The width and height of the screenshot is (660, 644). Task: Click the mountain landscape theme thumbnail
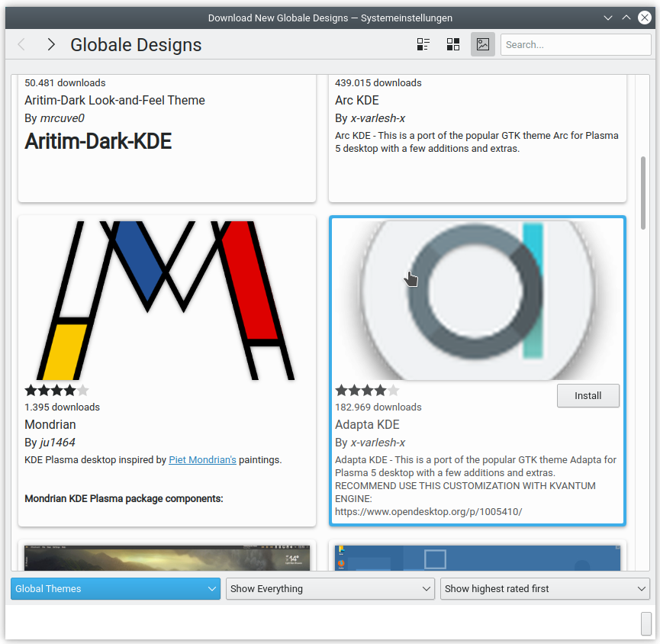(166, 558)
